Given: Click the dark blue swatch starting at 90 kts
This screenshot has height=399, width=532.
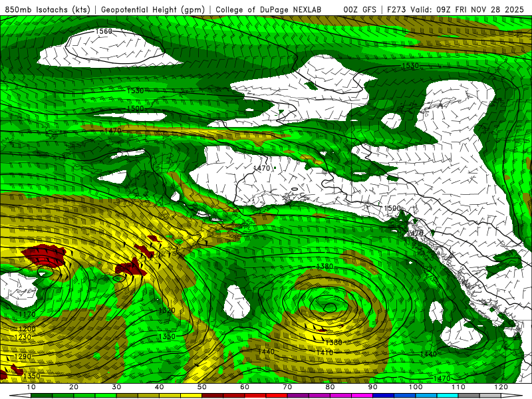Looking at the screenshot, I should point(384,396).
